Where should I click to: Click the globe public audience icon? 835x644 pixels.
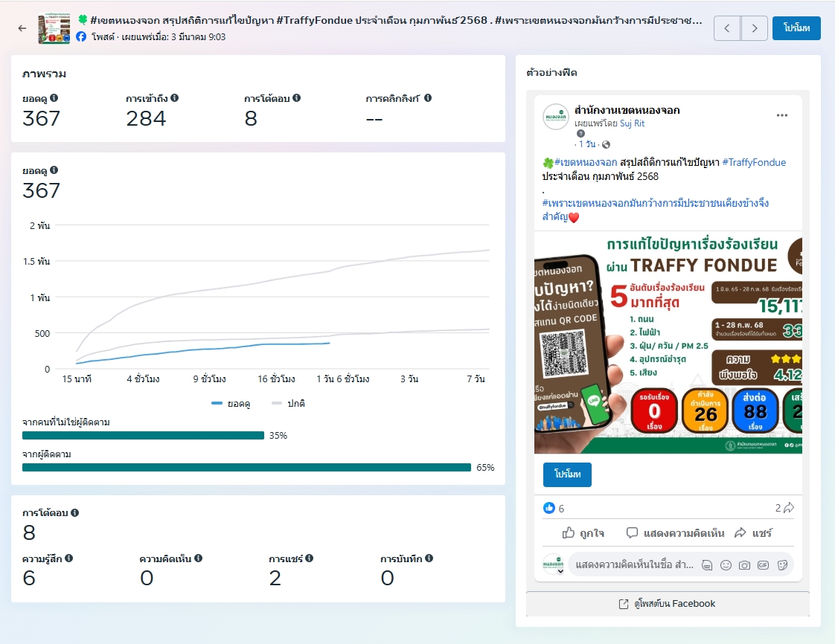tap(606, 144)
